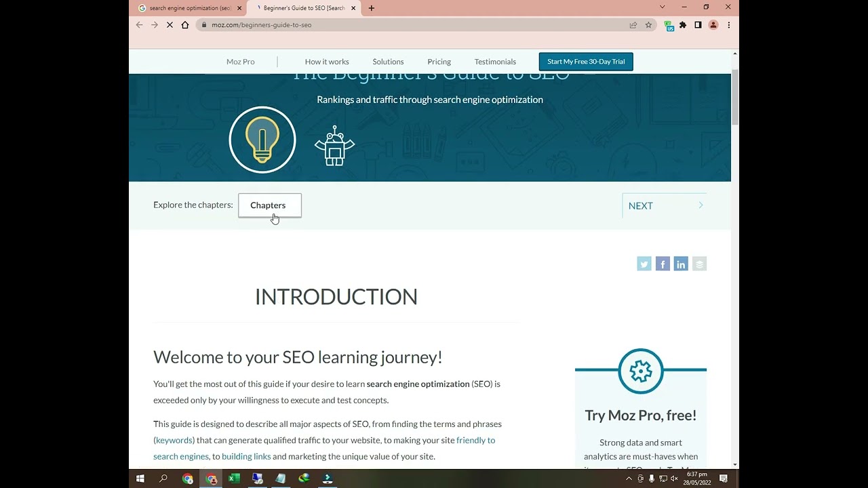
Task: Click the Facebook share icon
Action: [x=663, y=264]
